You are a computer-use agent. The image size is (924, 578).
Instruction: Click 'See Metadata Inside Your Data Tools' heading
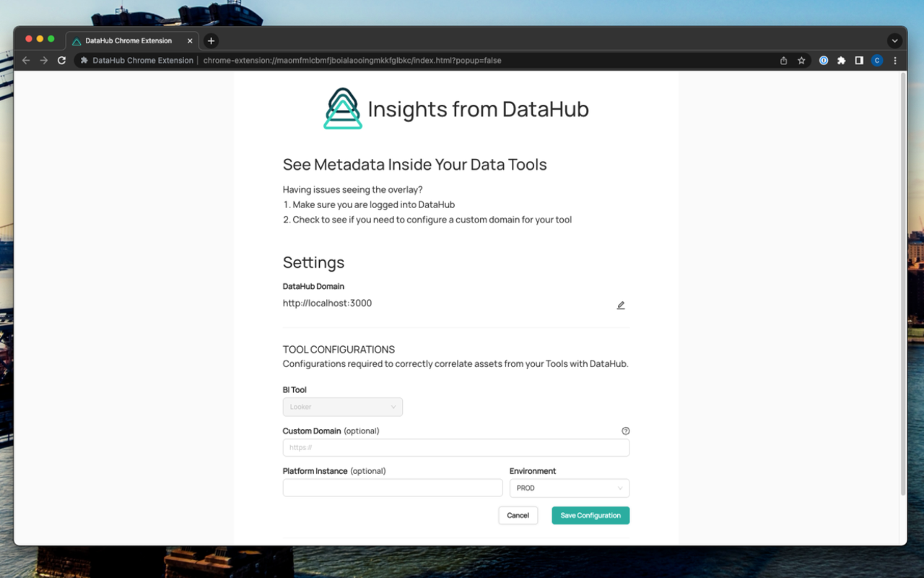pos(415,165)
